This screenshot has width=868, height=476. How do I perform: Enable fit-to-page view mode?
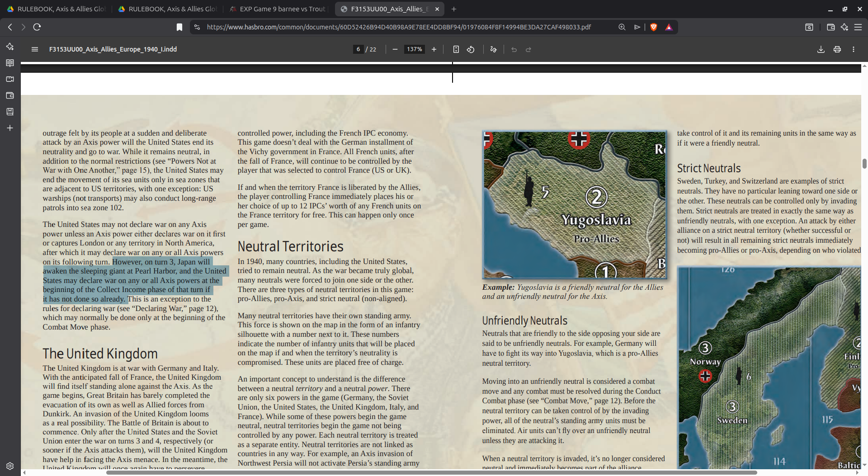point(456,49)
